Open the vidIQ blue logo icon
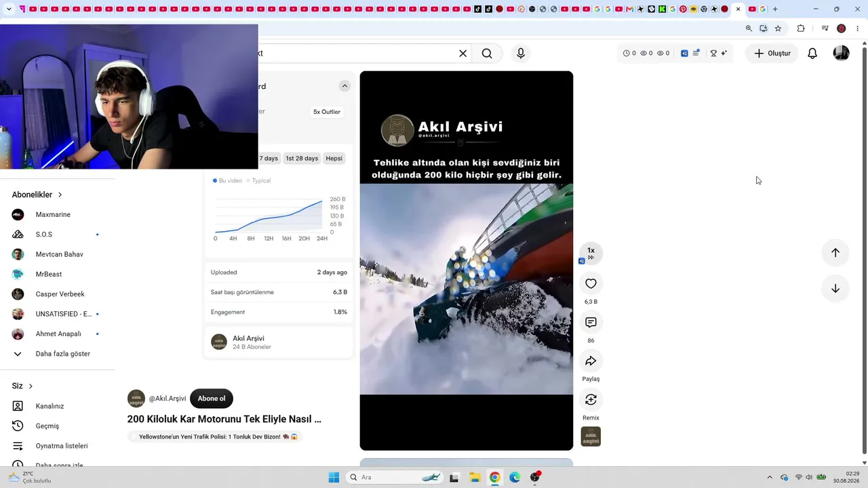The width and height of the screenshot is (868, 488). click(684, 54)
